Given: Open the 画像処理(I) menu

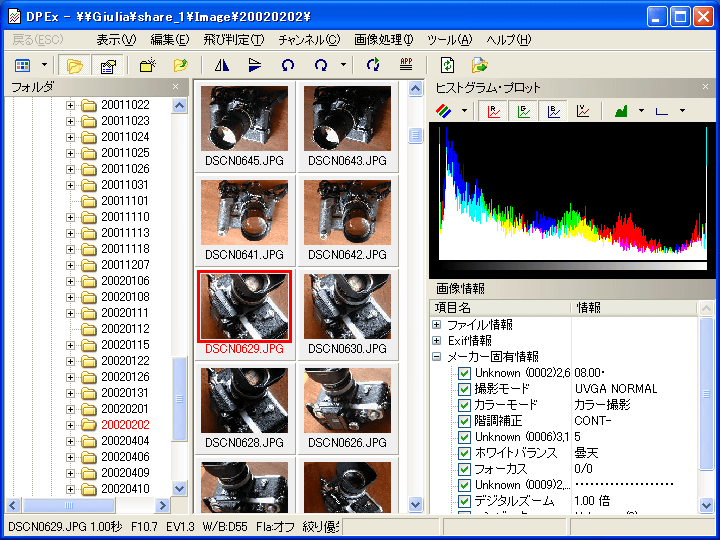Looking at the screenshot, I should coord(383,40).
